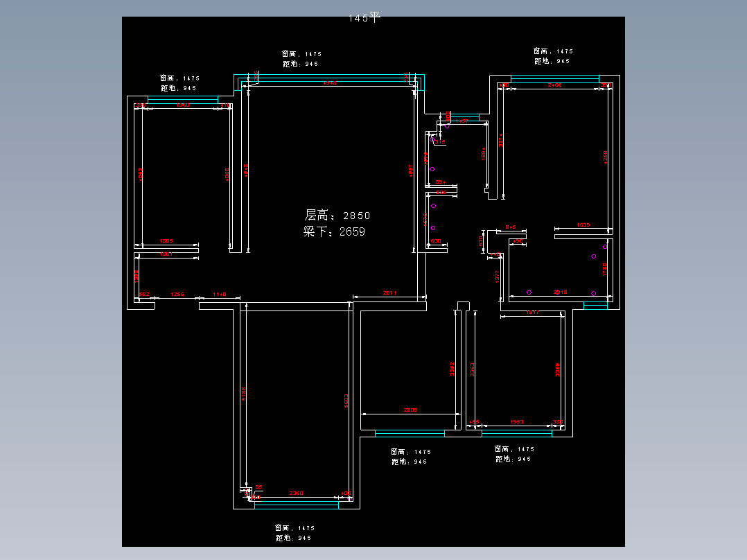
Task: Click the vertical dimension '630'
Action: pos(481,241)
